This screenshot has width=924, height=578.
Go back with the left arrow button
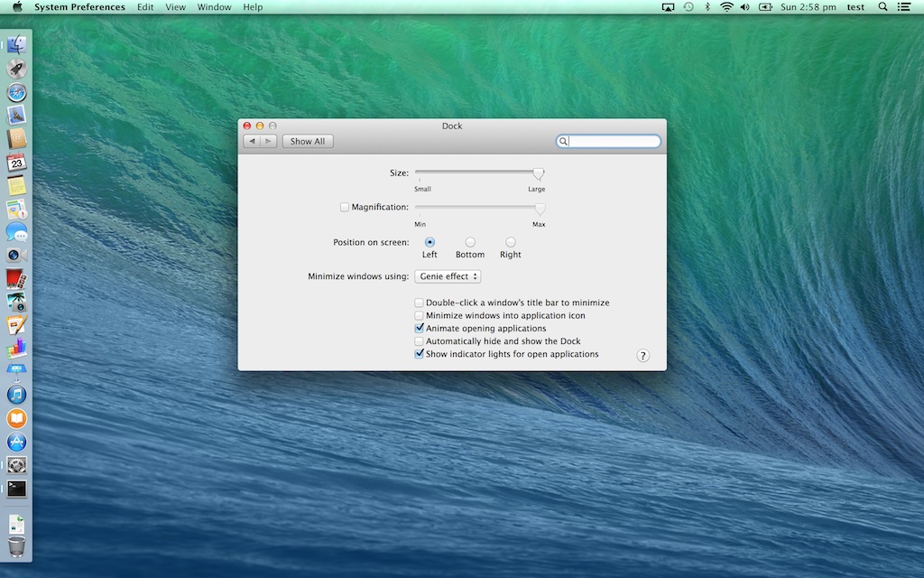point(252,142)
